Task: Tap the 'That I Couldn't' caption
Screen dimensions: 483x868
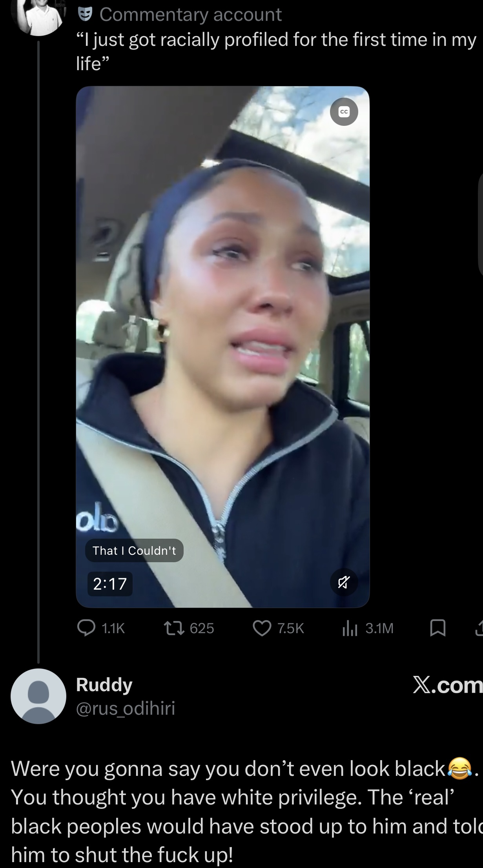Action: 134,550
